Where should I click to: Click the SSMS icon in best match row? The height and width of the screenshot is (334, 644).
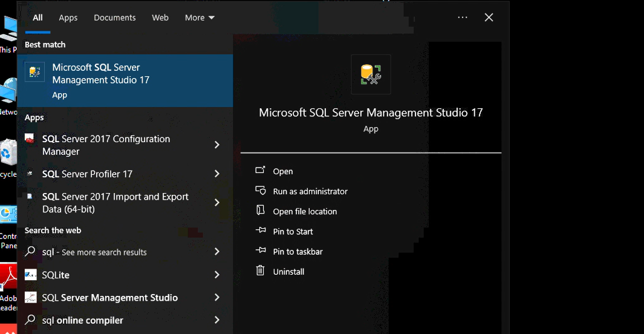35,72
